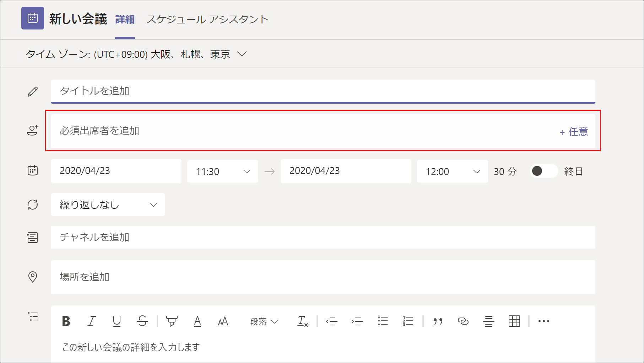Insert a horizontal rule
This screenshot has height=363, width=644.
click(489, 321)
